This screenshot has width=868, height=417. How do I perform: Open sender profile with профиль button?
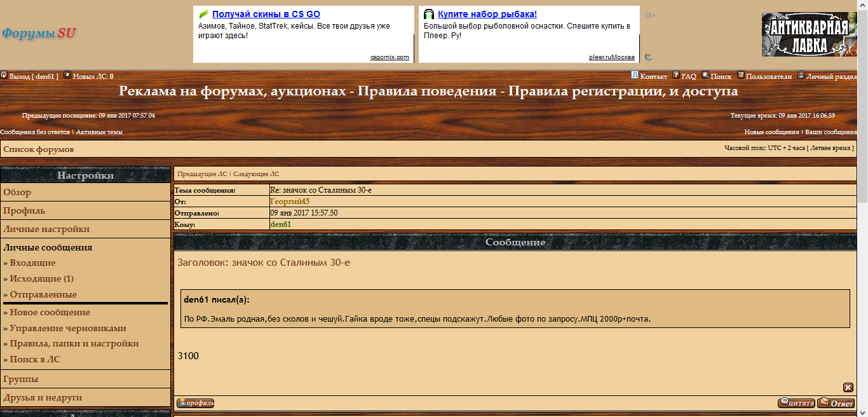[195, 403]
